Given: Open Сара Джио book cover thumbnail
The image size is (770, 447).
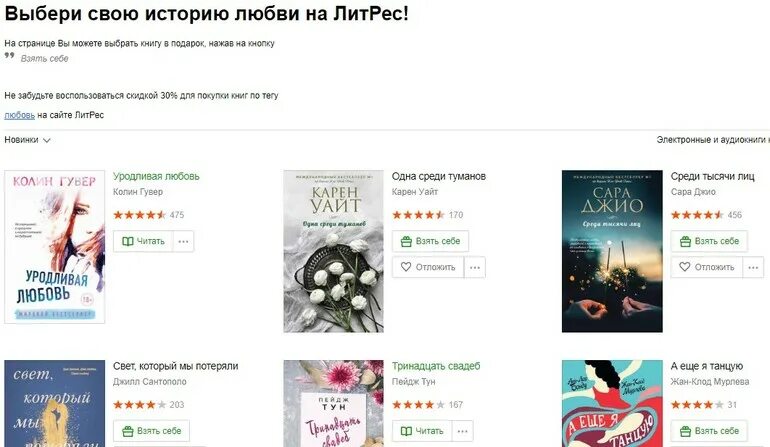Looking at the screenshot, I should pyautogui.click(x=612, y=251).
